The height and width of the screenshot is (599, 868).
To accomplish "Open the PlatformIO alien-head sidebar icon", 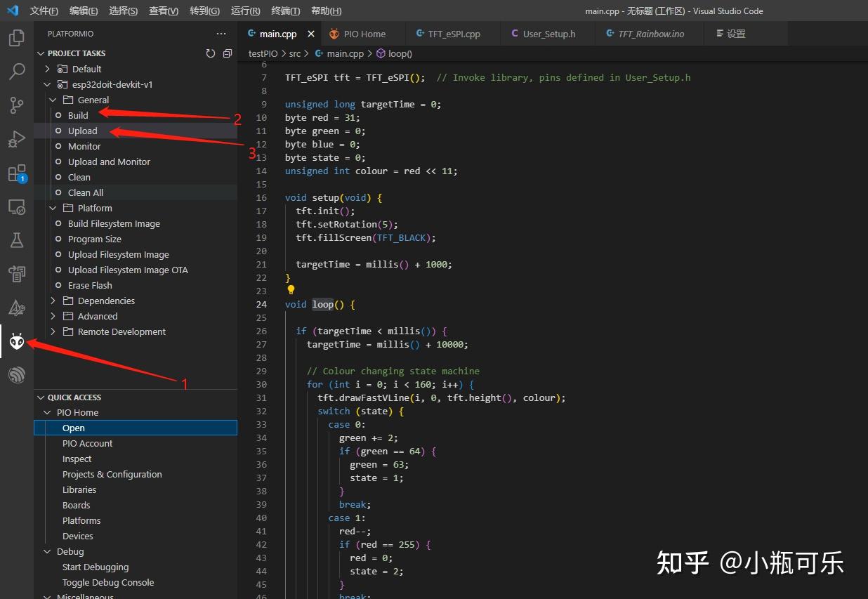I will (x=16, y=341).
